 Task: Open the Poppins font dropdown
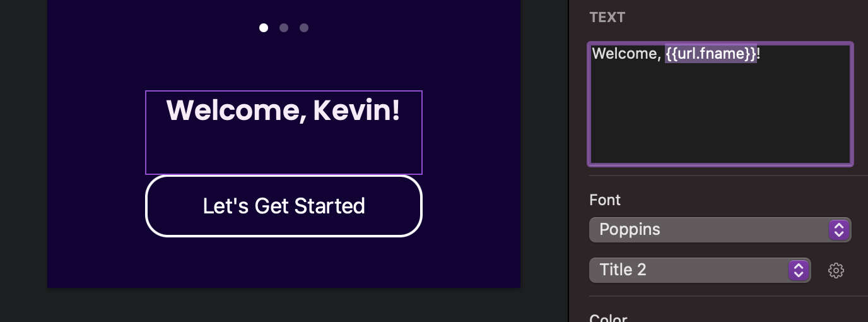pos(720,230)
